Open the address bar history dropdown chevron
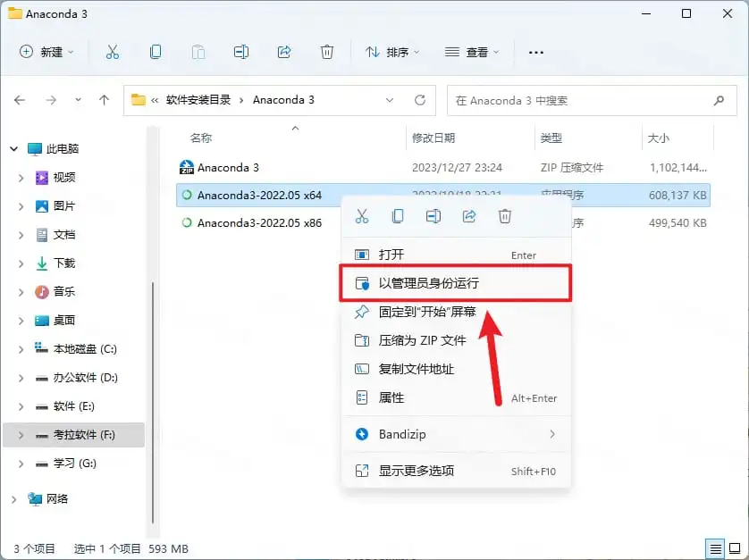749x560 pixels. click(390, 100)
